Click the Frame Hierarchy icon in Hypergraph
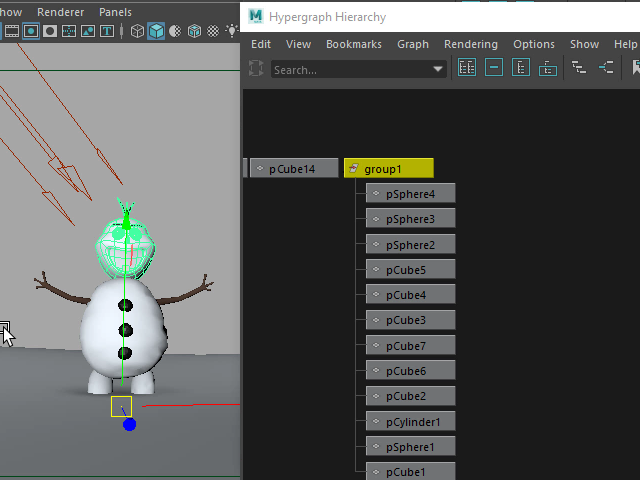The width and height of the screenshot is (640, 480). (x=521, y=68)
